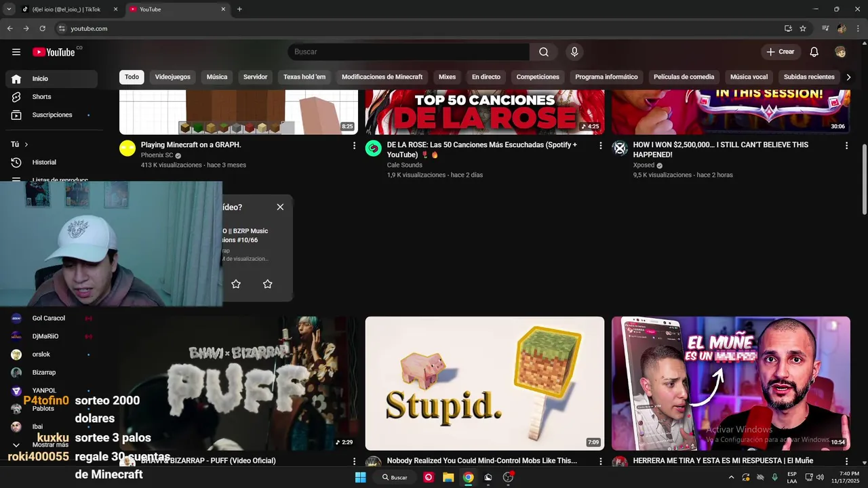Image resolution: width=868 pixels, height=488 pixels.
Task: Select the Texas hold 'em chip
Action: pos(304,77)
